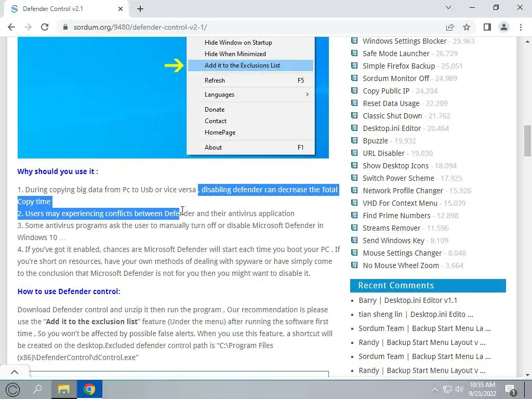
Task: Click the 'Why should you use it' heading
Action: 58,171
